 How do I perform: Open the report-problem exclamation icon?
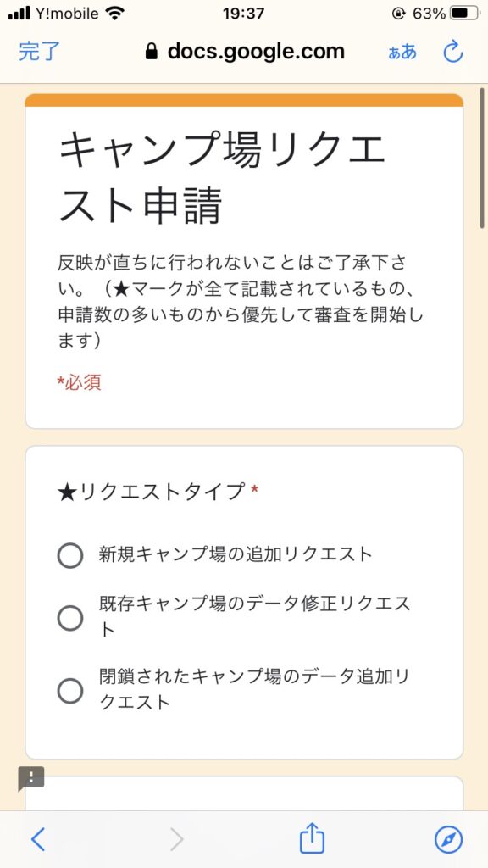[x=31, y=778]
